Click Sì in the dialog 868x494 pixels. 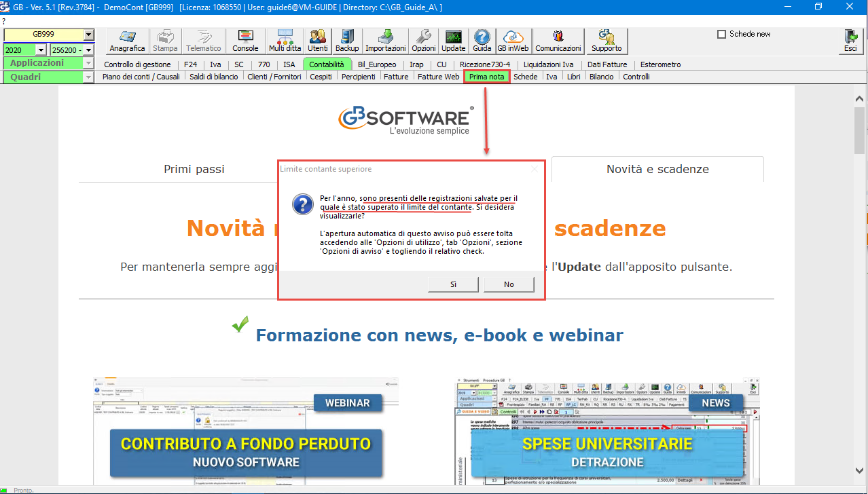pyautogui.click(x=453, y=284)
